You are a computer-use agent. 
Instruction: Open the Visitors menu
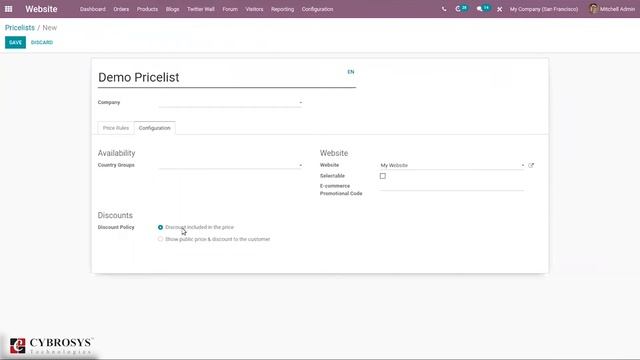pyautogui.click(x=254, y=9)
